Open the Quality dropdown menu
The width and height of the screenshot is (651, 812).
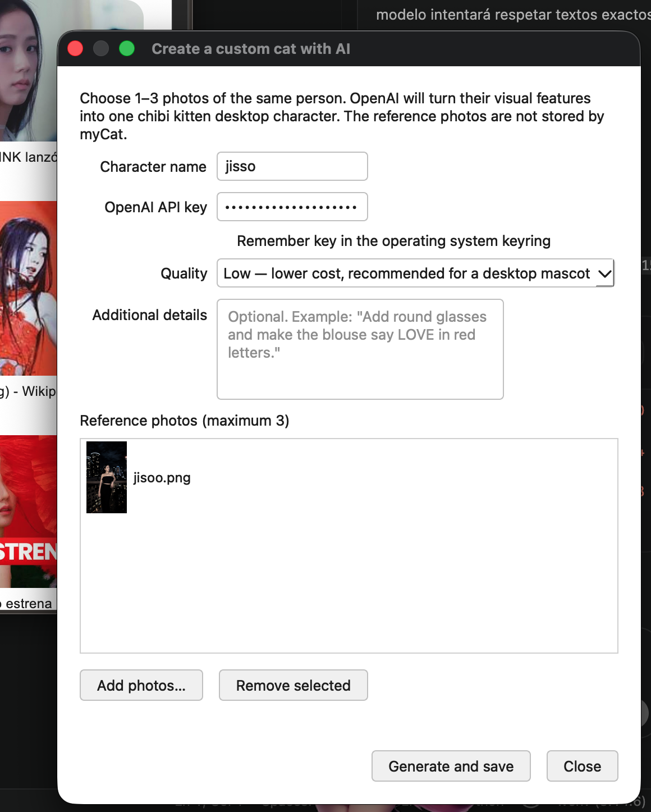point(415,273)
